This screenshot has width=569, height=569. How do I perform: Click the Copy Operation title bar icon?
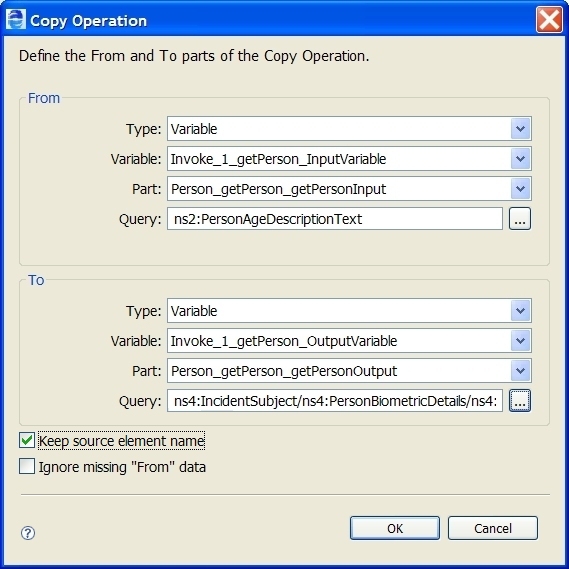coord(16,20)
